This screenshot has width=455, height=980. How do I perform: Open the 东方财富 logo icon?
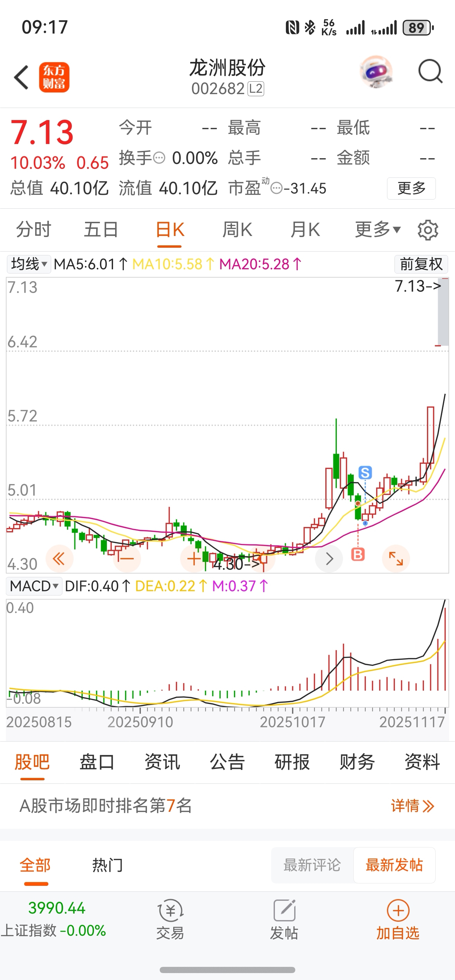pos(54,77)
